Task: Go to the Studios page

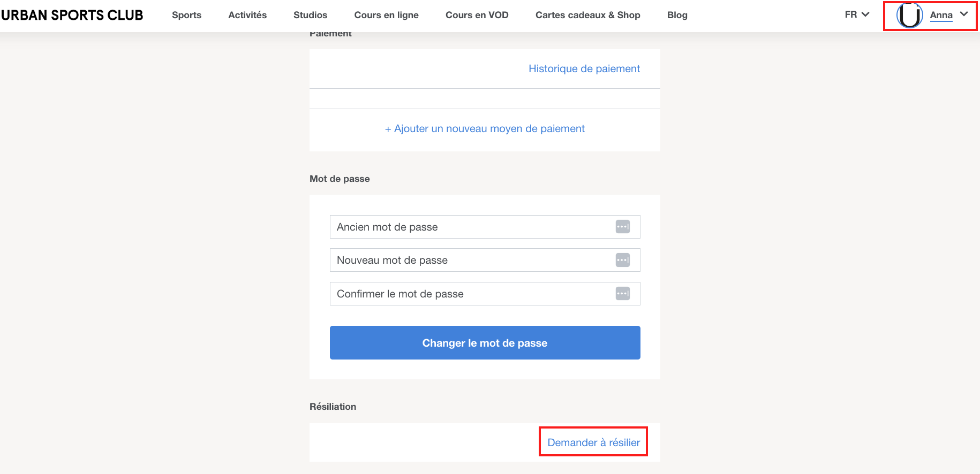Action: (310, 15)
